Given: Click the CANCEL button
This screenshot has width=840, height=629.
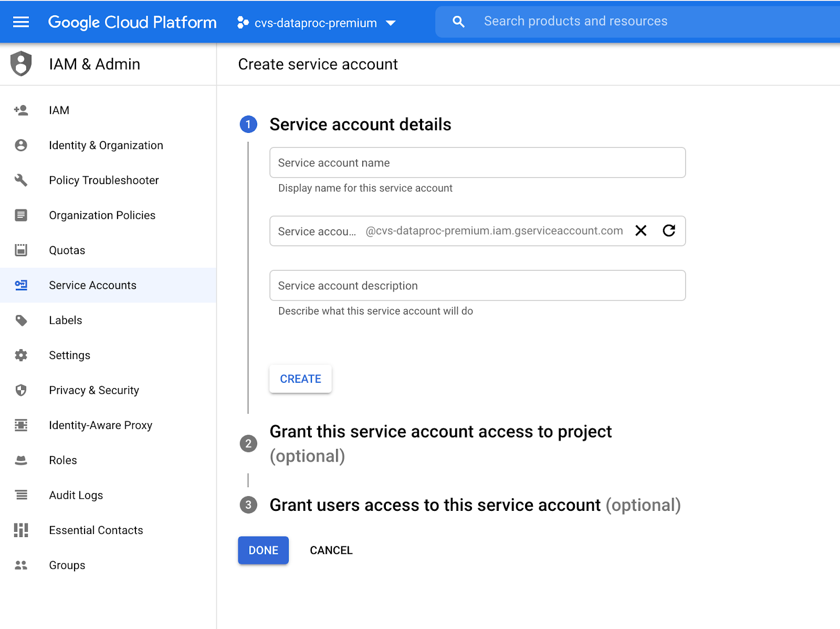Looking at the screenshot, I should point(331,550).
